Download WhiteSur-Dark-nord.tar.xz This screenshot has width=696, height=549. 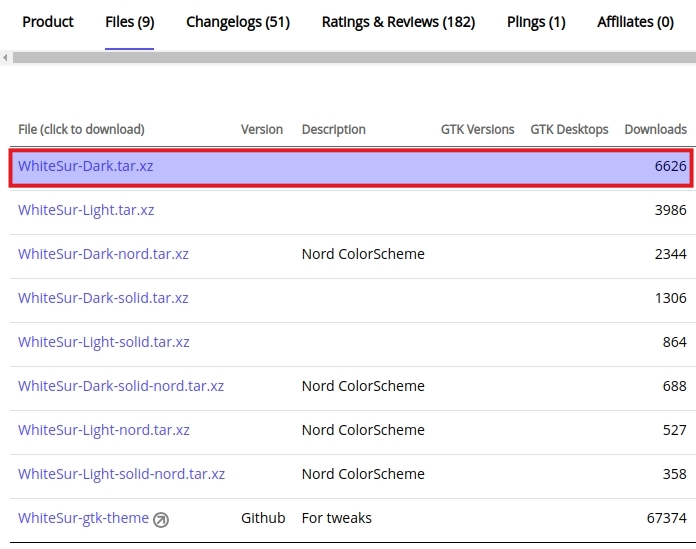pos(103,254)
